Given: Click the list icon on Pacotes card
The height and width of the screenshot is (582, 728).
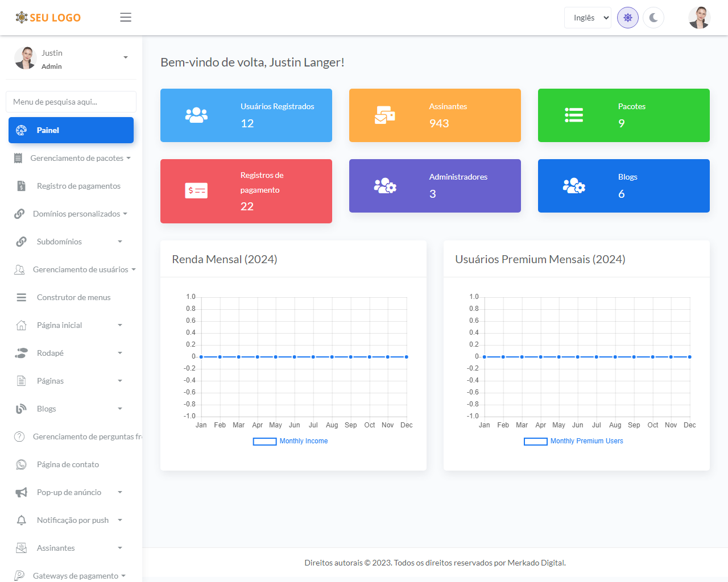Looking at the screenshot, I should click(x=574, y=115).
